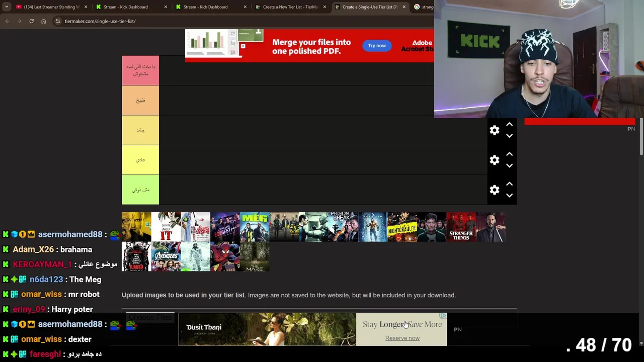The height and width of the screenshot is (362, 644).
Task: Switch to the Google search tab
Action: (x=423, y=7)
